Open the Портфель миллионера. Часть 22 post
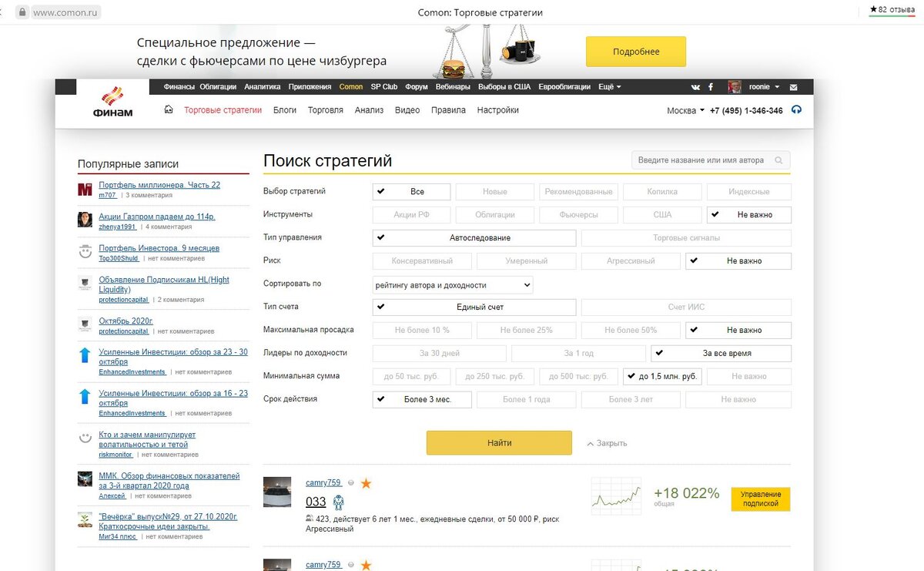Viewport: 924px width, 571px height. 159,185
